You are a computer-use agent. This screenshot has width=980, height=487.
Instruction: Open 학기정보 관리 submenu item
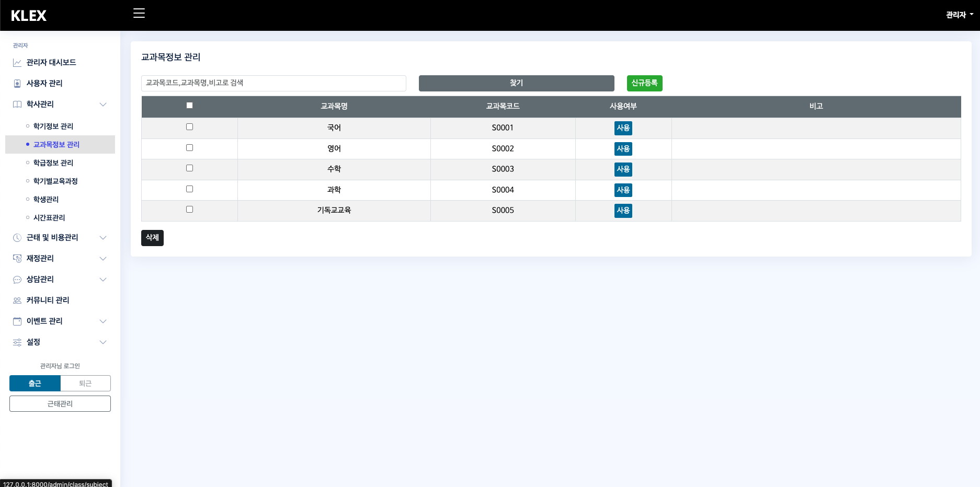(53, 126)
